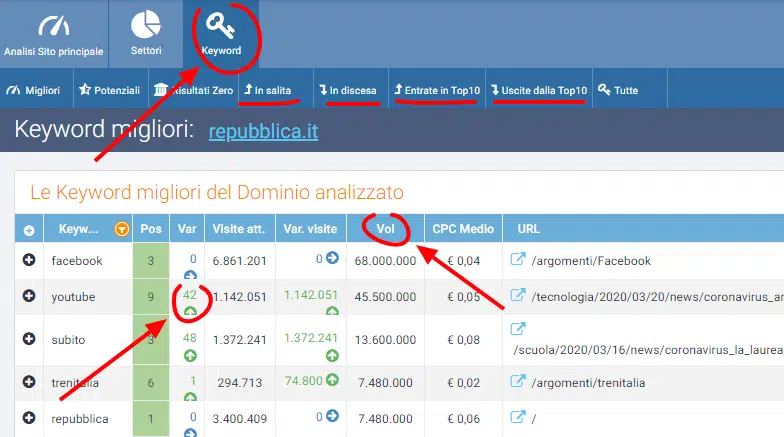The width and height of the screenshot is (784, 437).
Task: Click the 6.861.201 visits value
Action: [240, 260]
